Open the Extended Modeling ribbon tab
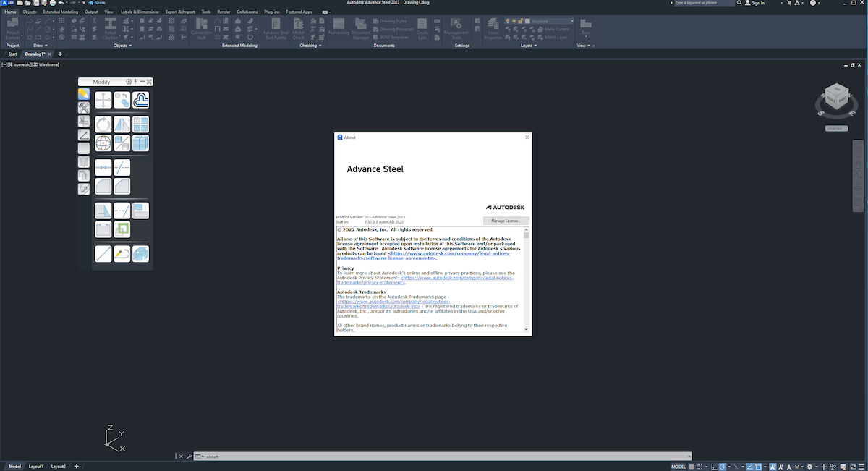This screenshot has height=471, width=868. point(61,12)
